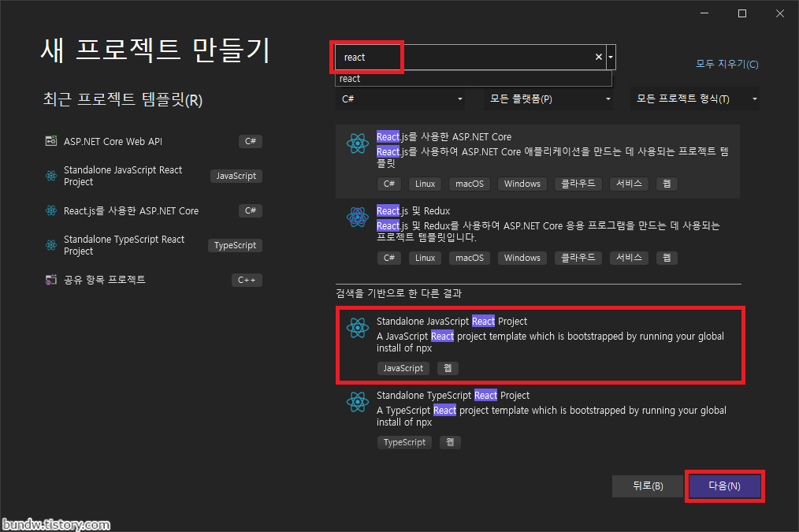
Task: Click Standalone TypeScript React Project result icon
Action: 358,401
